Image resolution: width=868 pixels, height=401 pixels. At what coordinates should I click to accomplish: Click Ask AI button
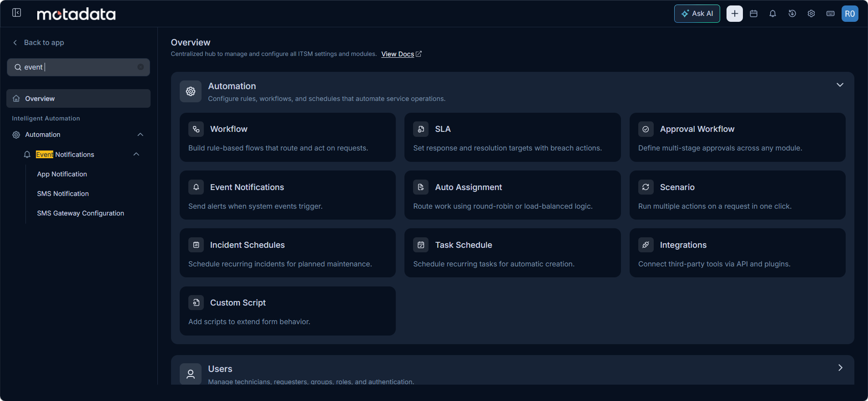(x=697, y=14)
